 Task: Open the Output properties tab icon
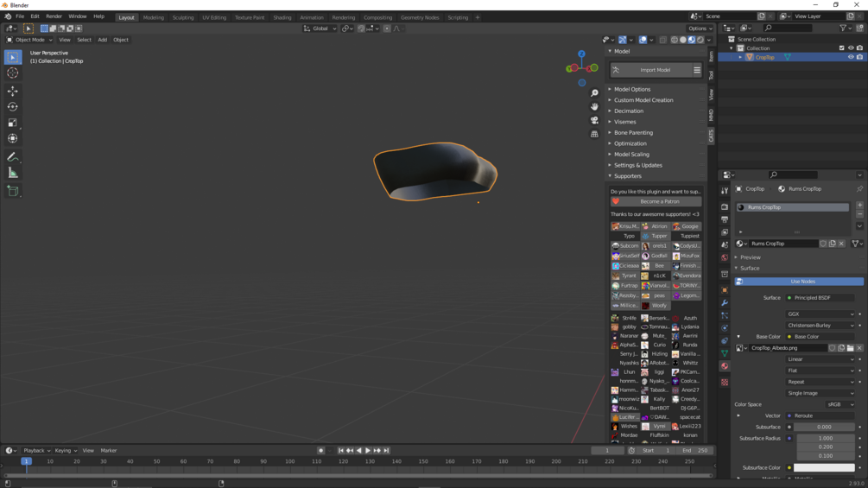[x=725, y=219]
